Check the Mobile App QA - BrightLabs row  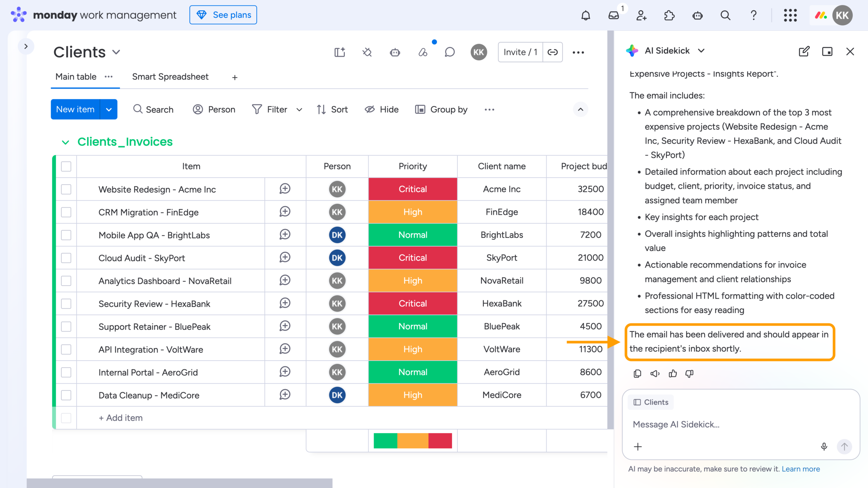point(66,235)
